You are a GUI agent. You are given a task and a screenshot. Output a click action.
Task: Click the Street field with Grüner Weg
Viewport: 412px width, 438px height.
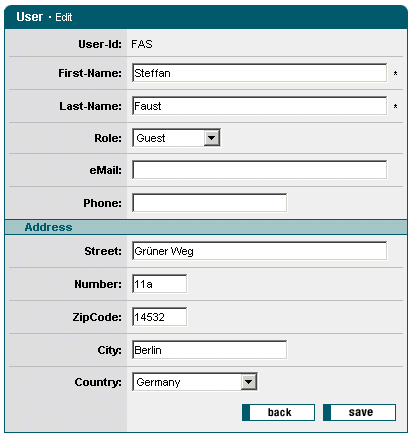point(259,251)
